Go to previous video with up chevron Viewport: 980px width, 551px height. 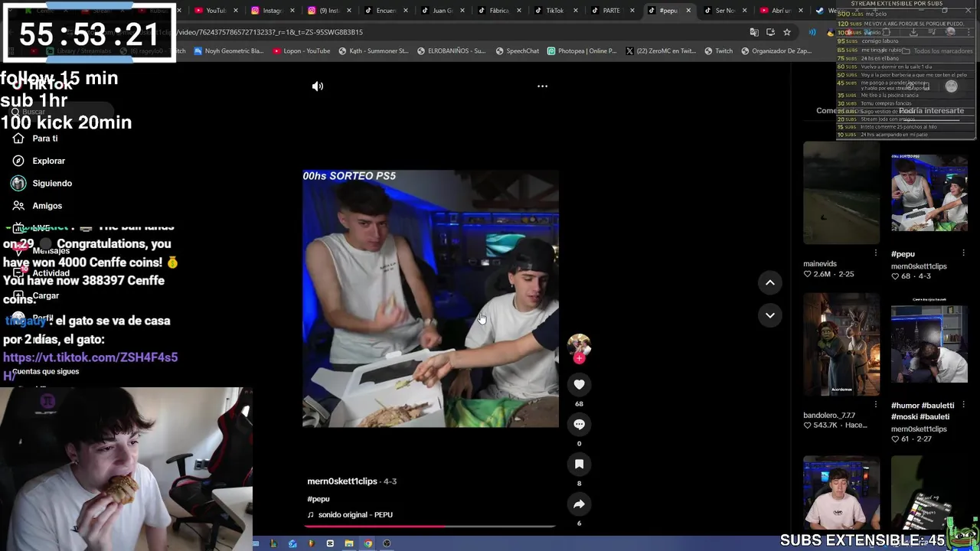[x=770, y=282]
